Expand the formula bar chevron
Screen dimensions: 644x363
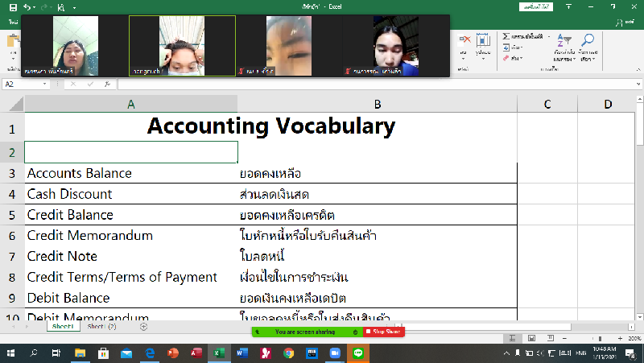(x=637, y=84)
